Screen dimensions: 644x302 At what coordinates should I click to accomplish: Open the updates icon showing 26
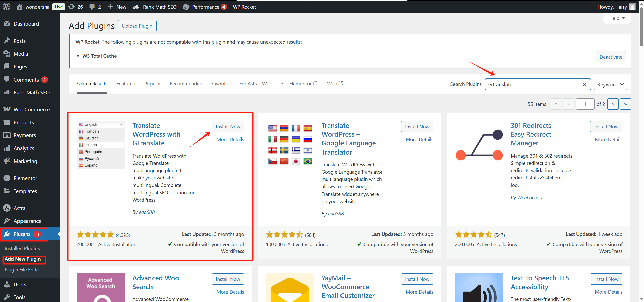72,7
